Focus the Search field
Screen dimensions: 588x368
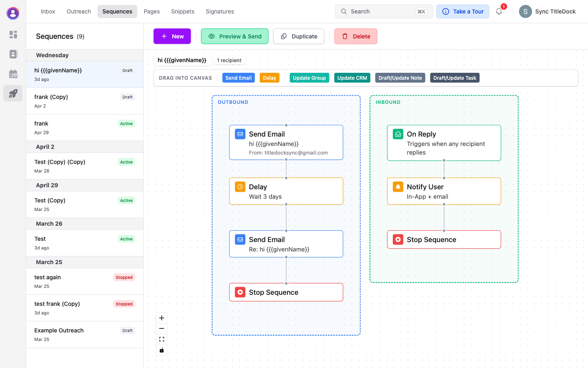[384, 11]
